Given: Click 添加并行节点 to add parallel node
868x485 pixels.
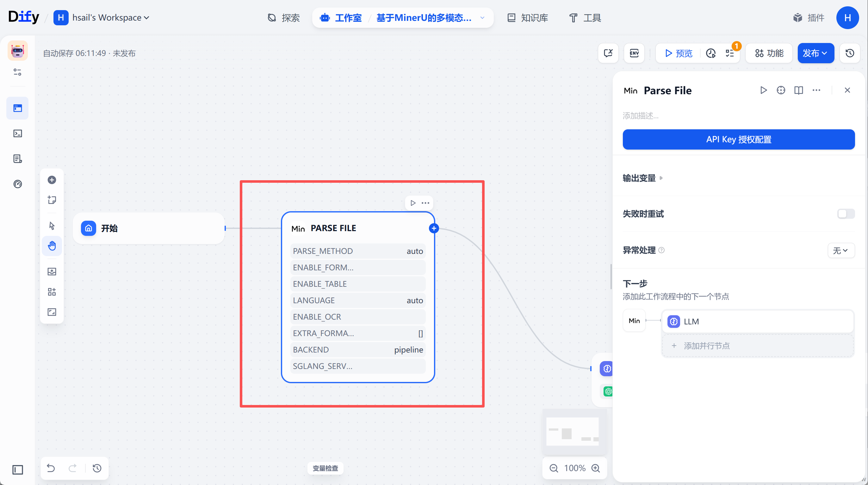Looking at the screenshot, I should tap(758, 346).
